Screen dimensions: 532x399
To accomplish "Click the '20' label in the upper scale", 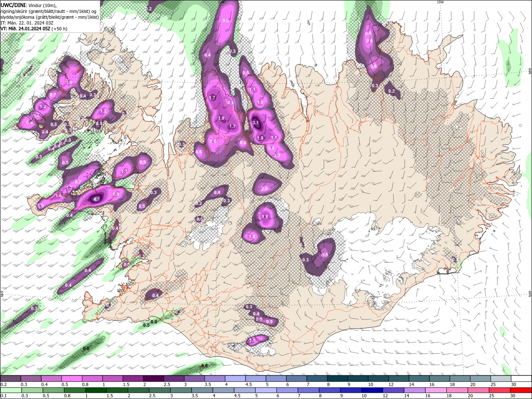I will 473,384.
